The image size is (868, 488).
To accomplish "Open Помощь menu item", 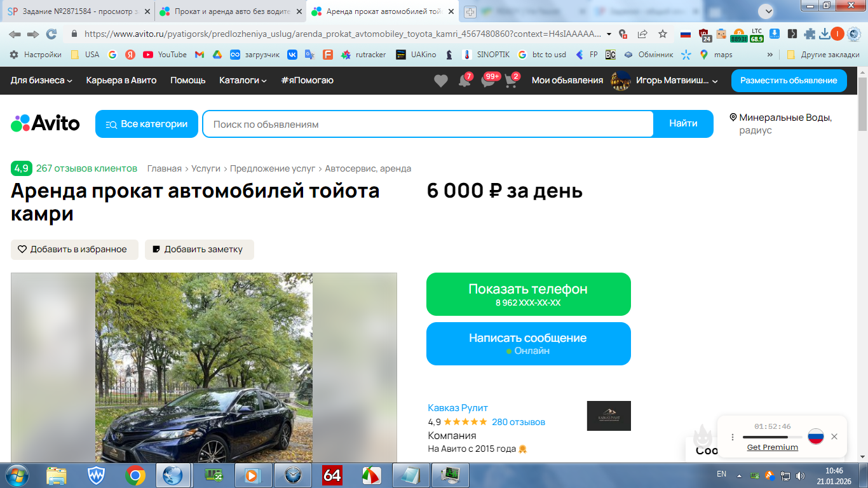I will (188, 80).
